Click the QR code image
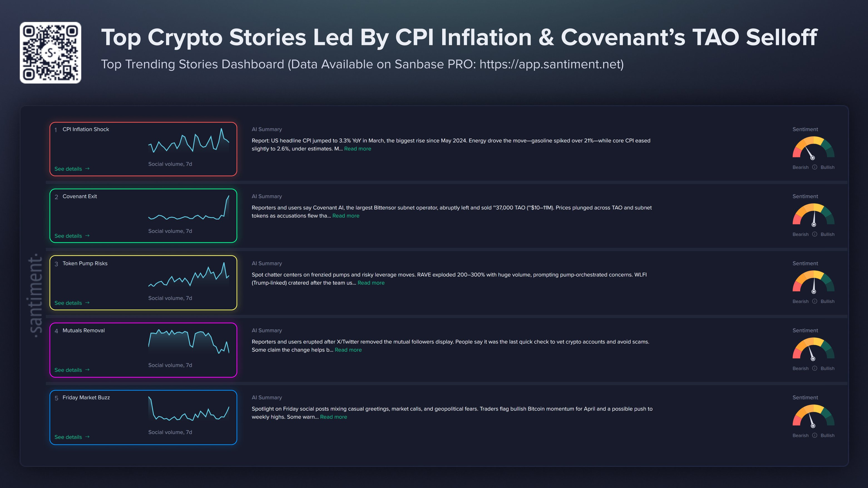The width and height of the screenshot is (868, 488). pyautogui.click(x=50, y=52)
